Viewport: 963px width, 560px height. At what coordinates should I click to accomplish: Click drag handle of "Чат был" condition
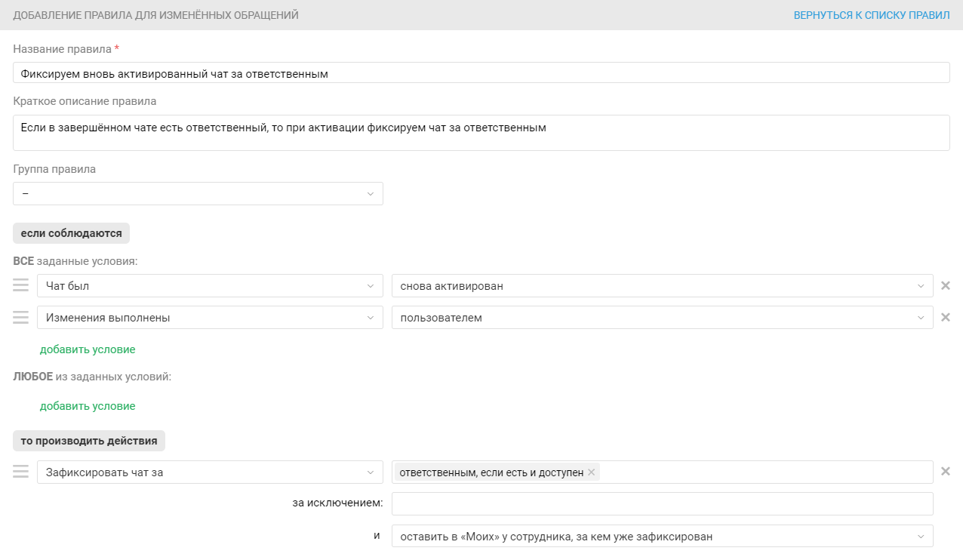click(21, 286)
